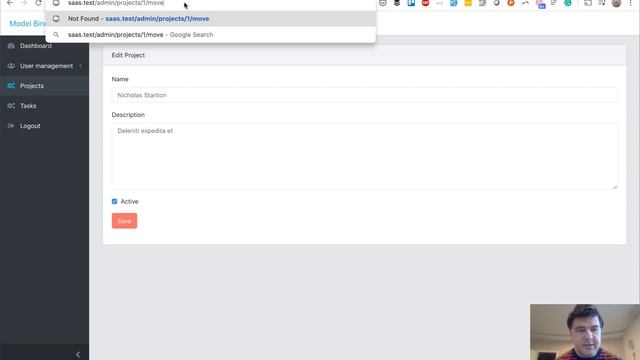Viewport: 640px width, 360px height.
Task: Collapse the sidebar with the chevron
Action: click(x=78, y=354)
